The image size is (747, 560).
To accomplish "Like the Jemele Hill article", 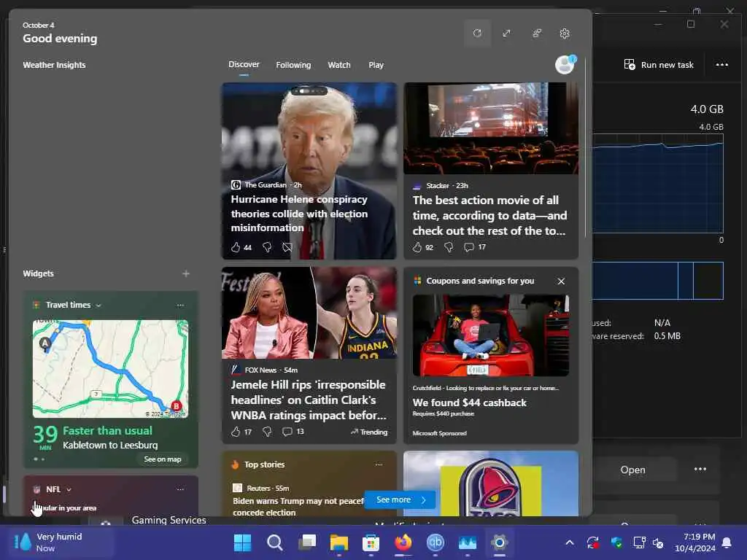I will (x=236, y=432).
